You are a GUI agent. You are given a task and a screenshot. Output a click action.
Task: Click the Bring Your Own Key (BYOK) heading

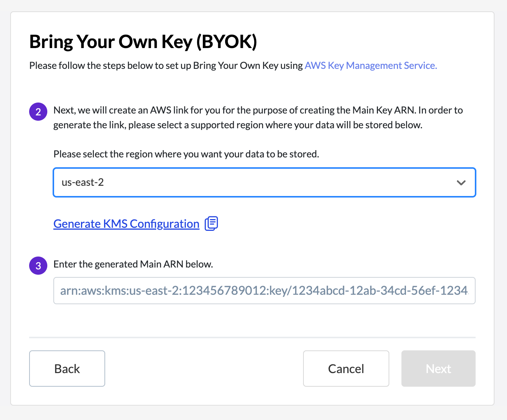pyautogui.click(x=143, y=42)
